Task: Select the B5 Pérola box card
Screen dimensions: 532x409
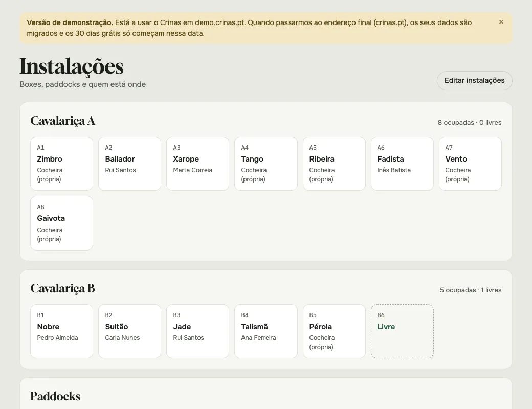Action: [334, 331]
